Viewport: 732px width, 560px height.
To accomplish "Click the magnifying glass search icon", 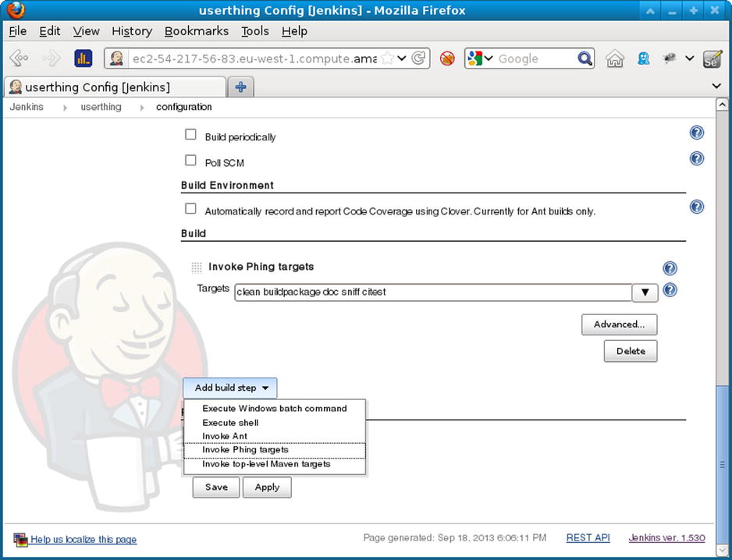I will pos(585,58).
